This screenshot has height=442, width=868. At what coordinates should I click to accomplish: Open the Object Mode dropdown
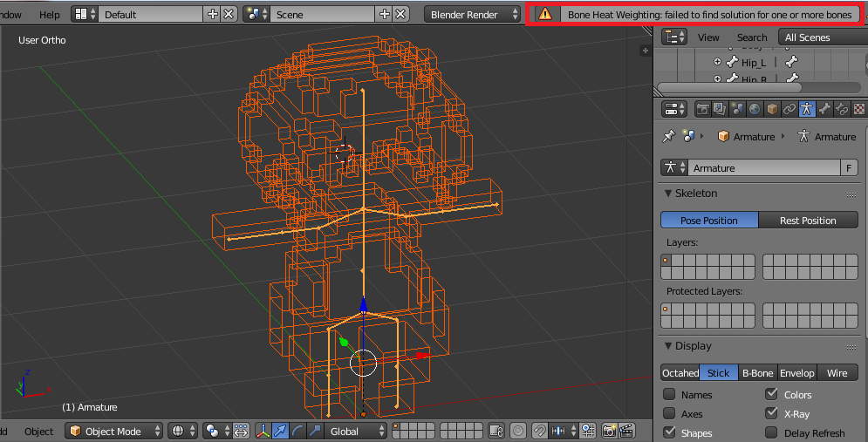tap(114, 431)
